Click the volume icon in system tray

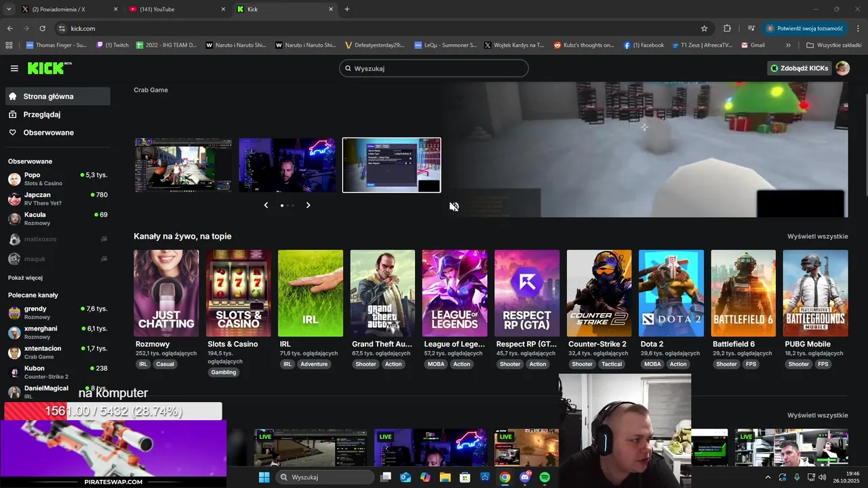[823, 477]
